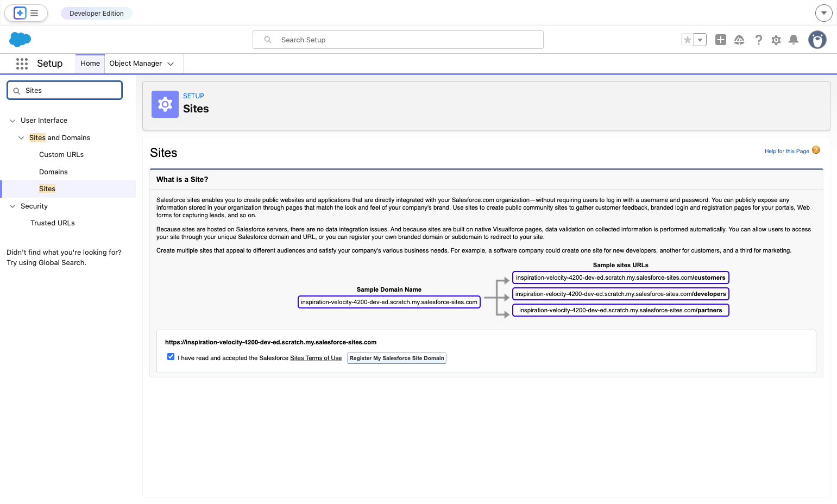Image resolution: width=837 pixels, height=504 pixels.
Task: Collapse the Security section
Action: coord(12,206)
